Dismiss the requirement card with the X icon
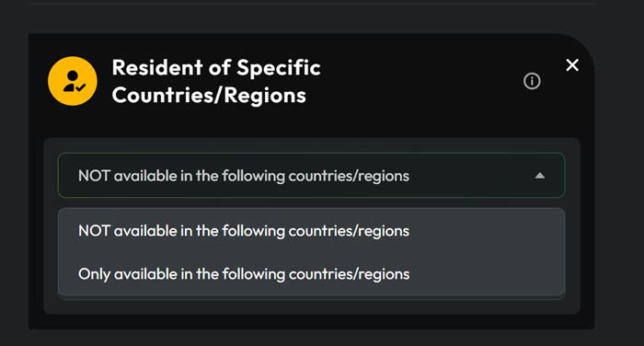 tap(572, 65)
